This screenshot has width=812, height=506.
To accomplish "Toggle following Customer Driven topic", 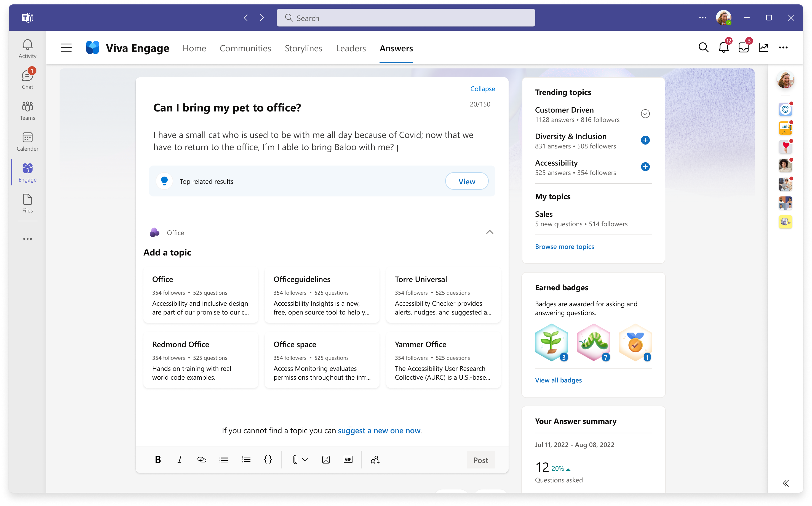I will [645, 114].
